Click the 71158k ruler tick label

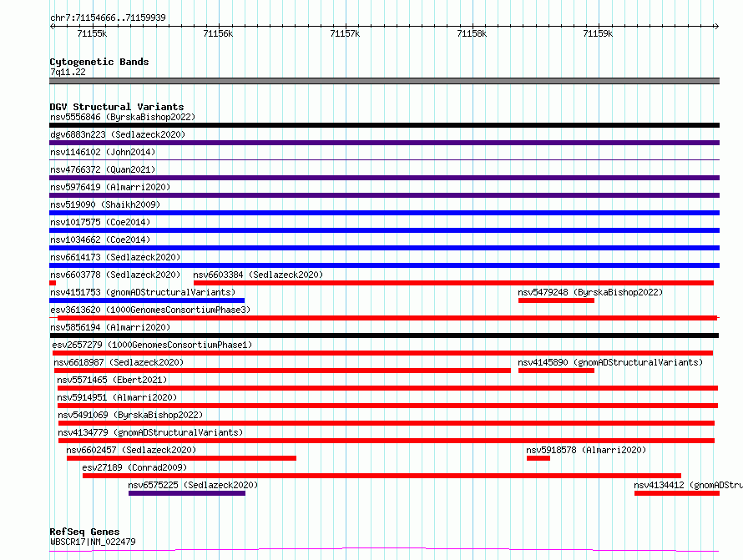pos(472,33)
